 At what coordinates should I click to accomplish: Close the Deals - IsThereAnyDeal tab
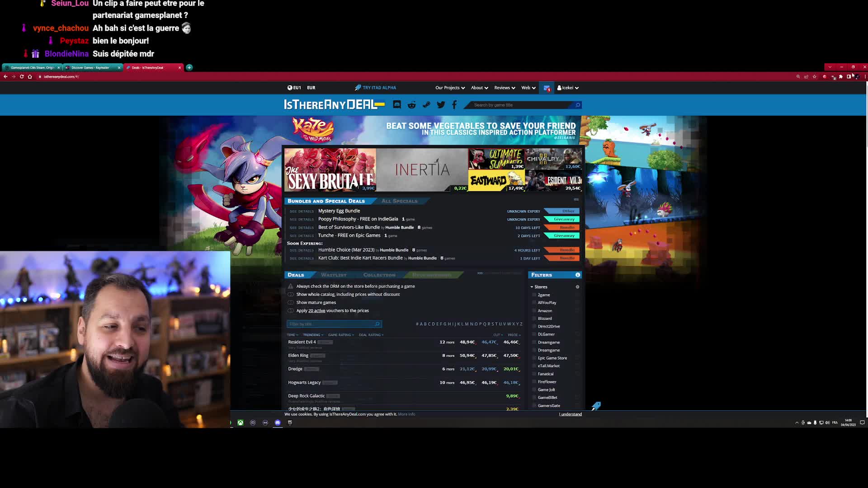(179, 67)
